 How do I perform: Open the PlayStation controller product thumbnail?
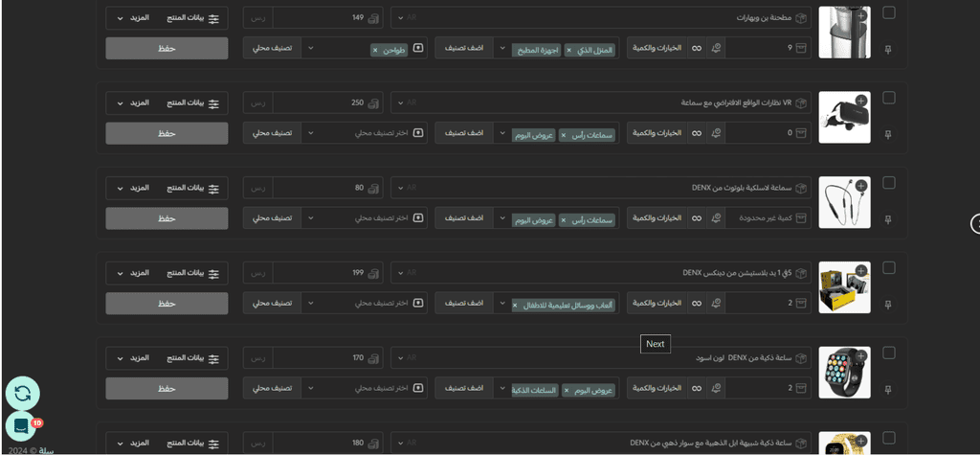coord(844,287)
